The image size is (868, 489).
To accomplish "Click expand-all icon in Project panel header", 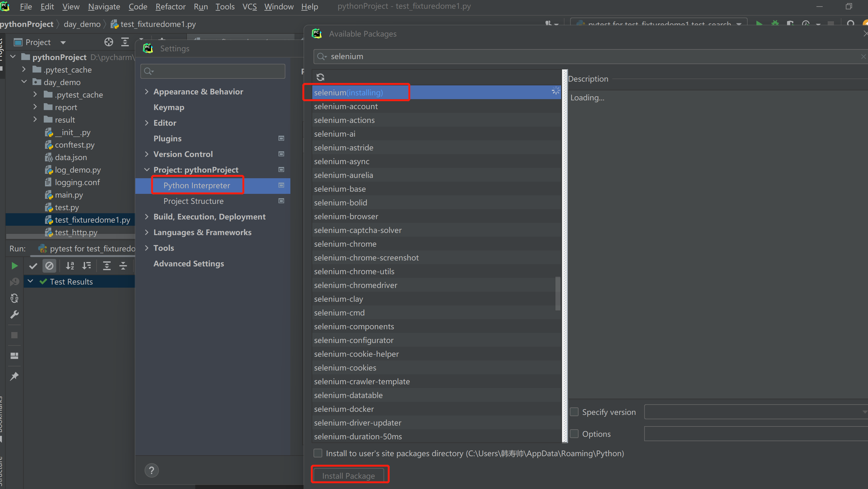I will [x=125, y=42].
